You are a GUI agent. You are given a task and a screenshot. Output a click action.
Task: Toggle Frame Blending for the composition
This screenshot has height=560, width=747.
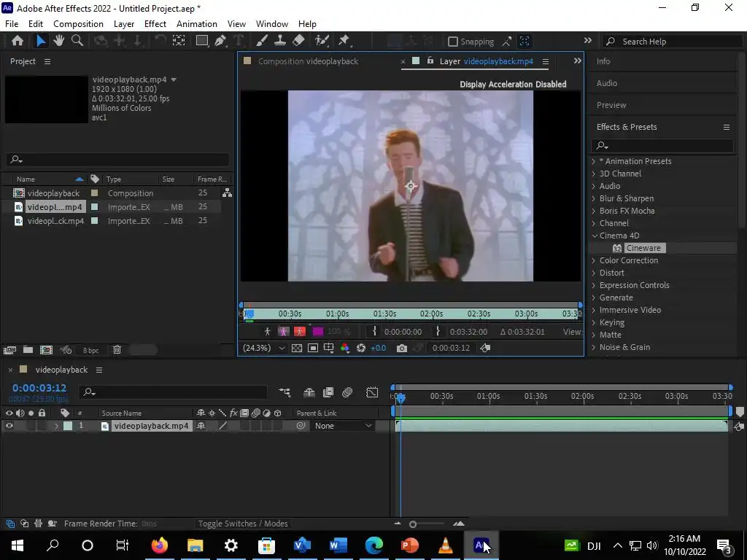click(x=328, y=392)
